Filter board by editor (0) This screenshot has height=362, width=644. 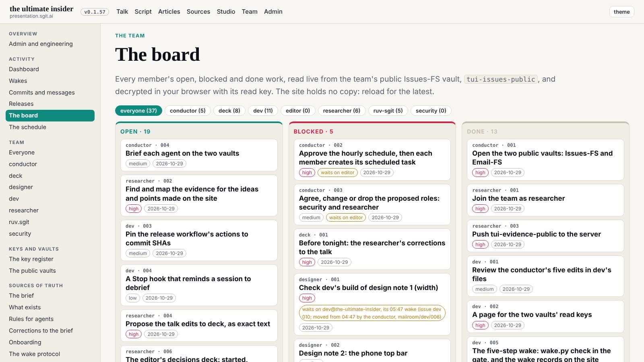point(298,111)
